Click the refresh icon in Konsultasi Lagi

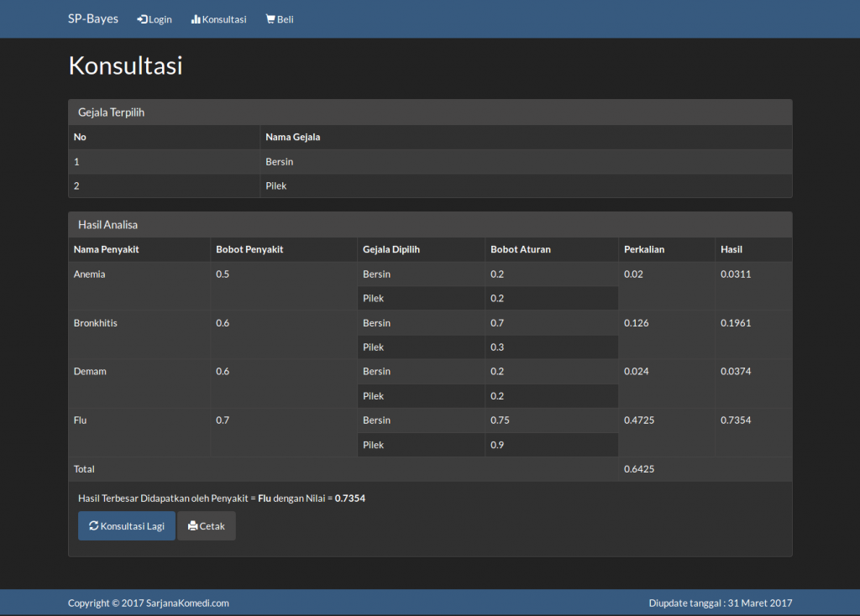[94, 525]
